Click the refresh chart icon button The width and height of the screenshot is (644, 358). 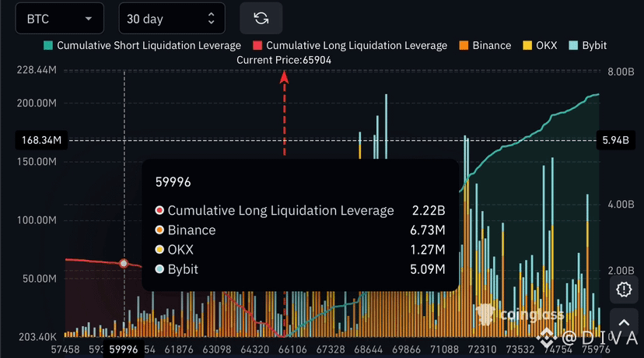pyautogui.click(x=261, y=19)
